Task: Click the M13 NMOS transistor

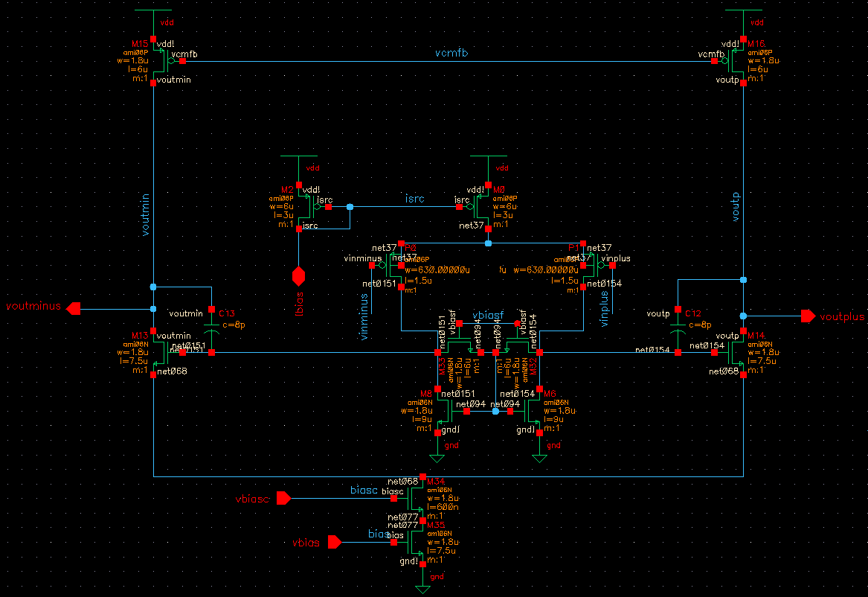Action: 159,352
